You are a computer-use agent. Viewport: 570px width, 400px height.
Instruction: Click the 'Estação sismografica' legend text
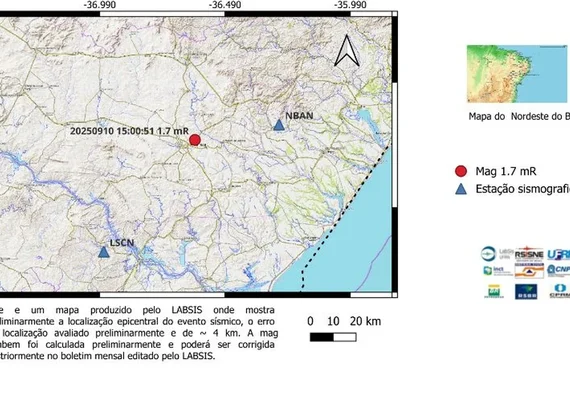(x=522, y=189)
